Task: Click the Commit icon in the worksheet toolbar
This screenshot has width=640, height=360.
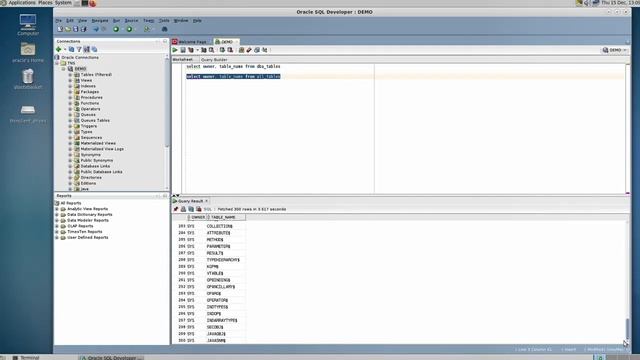Action: (x=222, y=50)
